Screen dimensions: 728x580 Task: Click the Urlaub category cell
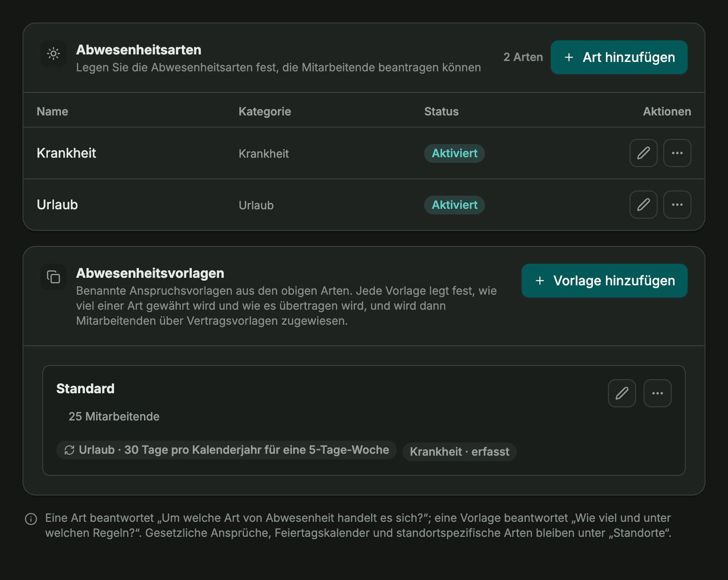click(256, 205)
